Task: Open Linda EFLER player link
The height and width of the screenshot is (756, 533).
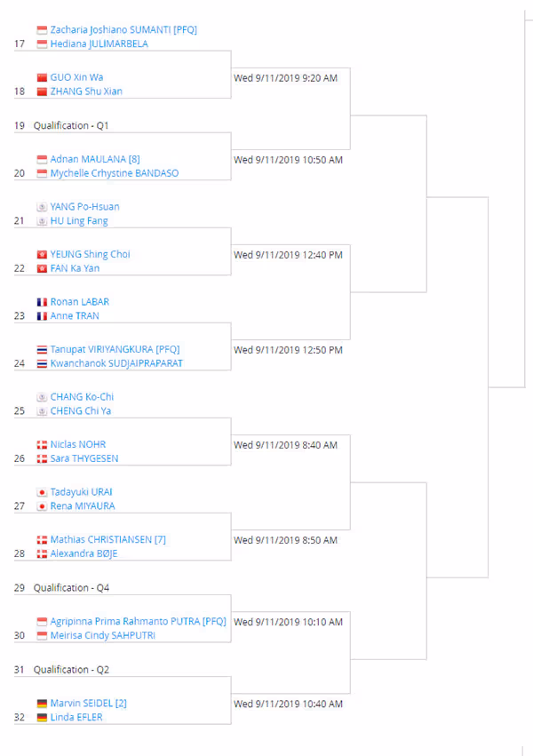Action: coord(76,718)
